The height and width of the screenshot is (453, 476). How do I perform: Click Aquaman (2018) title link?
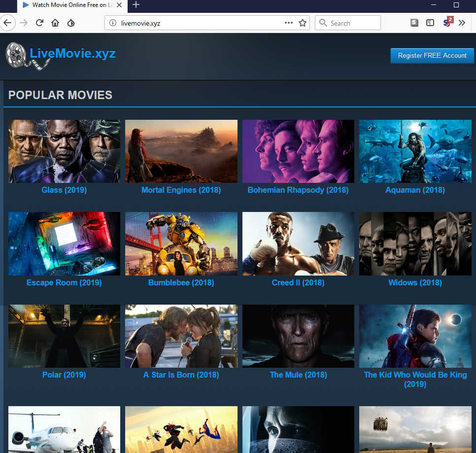pos(415,190)
